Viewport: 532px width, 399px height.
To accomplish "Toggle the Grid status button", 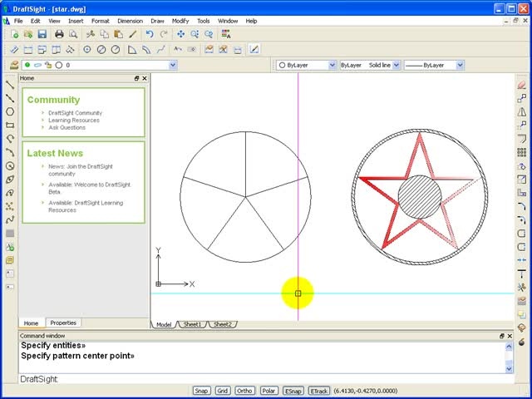I will [223, 391].
